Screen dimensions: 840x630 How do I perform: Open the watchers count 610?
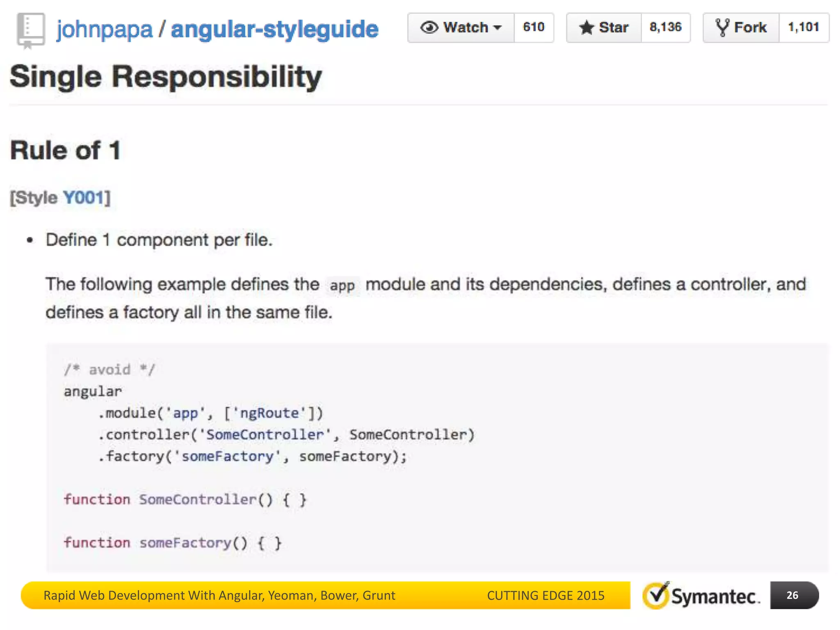point(534,27)
